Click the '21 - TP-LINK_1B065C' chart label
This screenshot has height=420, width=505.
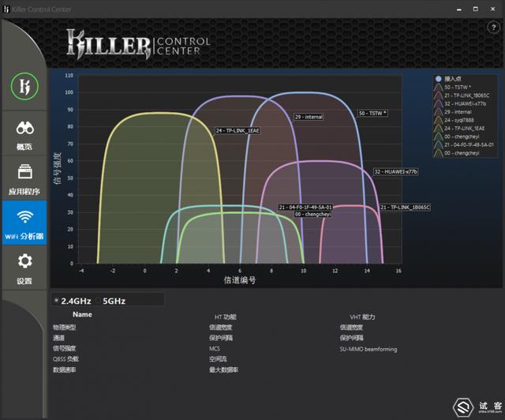[405, 208]
